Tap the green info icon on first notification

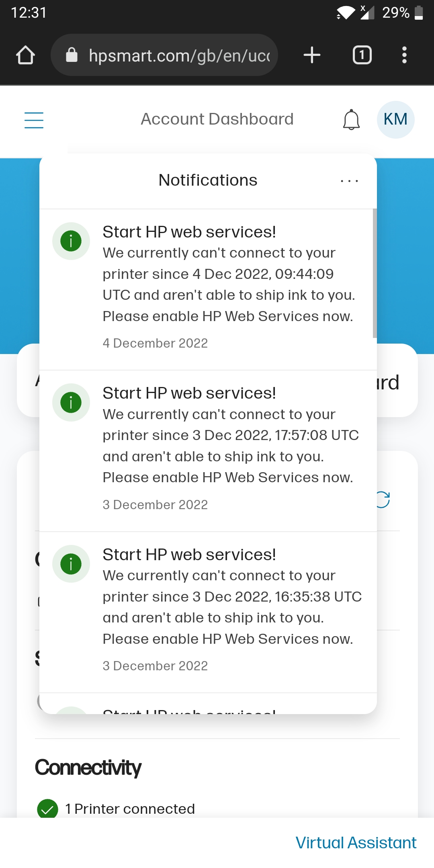pos(71,241)
